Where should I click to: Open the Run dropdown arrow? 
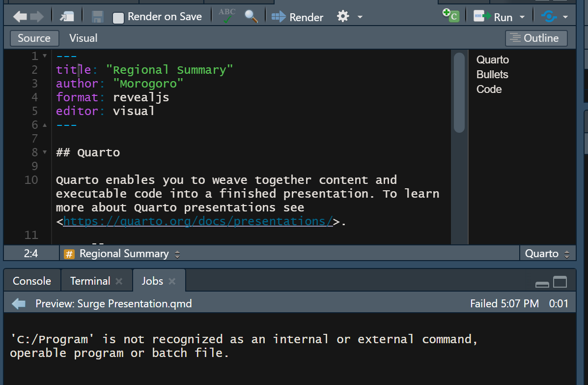pos(522,17)
